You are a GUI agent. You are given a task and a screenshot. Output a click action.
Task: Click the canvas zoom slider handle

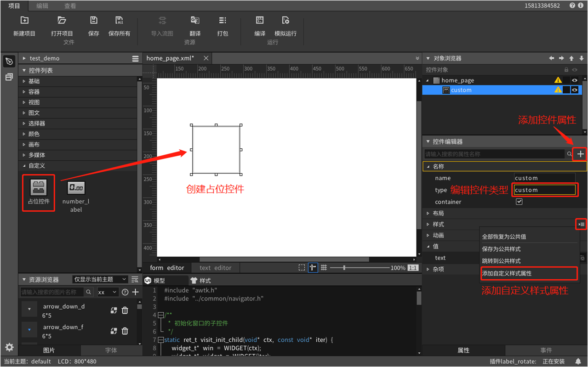[x=344, y=268]
